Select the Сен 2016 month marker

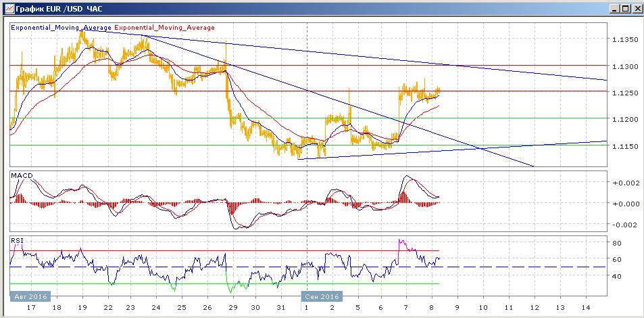click(x=322, y=296)
